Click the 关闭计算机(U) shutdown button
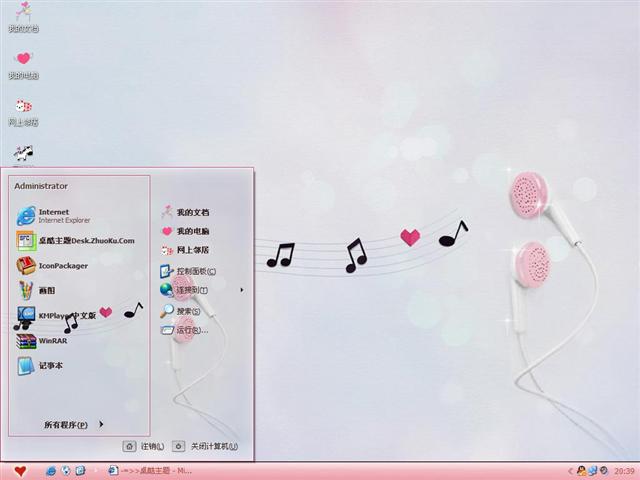 click(205, 447)
